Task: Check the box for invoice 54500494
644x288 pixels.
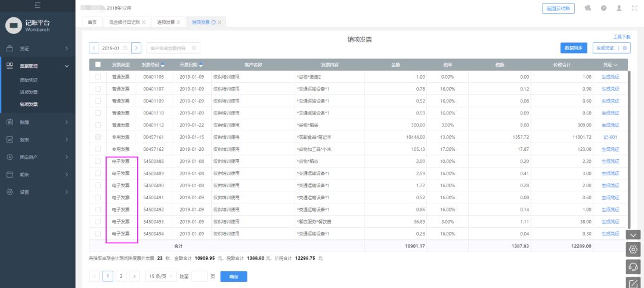Action: click(x=98, y=234)
